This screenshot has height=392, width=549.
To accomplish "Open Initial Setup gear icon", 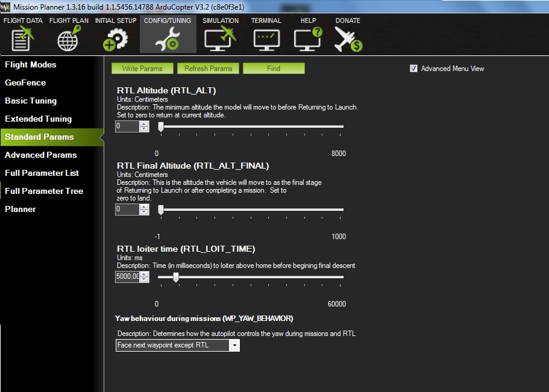I will [116, 39].
